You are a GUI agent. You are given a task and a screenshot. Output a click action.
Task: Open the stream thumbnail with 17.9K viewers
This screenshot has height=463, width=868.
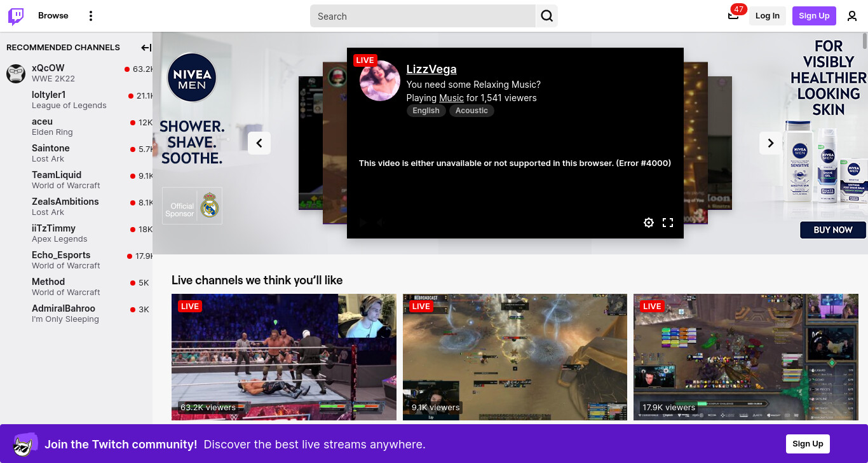coord(746,357)
